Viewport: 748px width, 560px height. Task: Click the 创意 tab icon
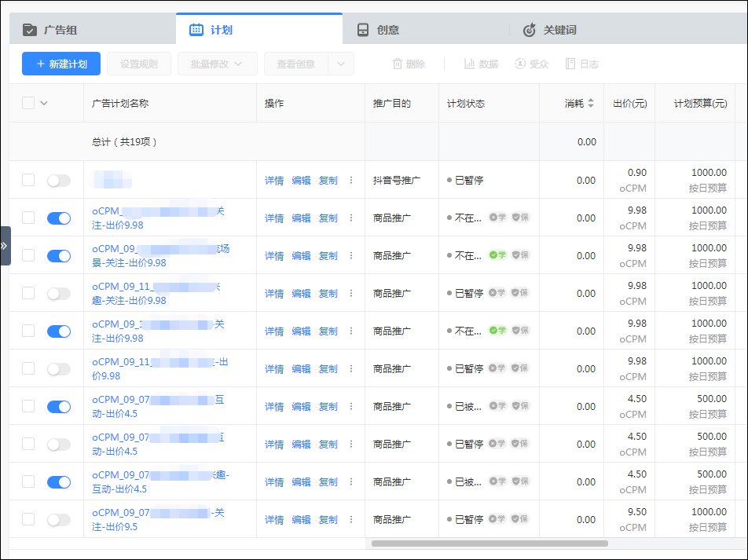[x=363, y=30]
